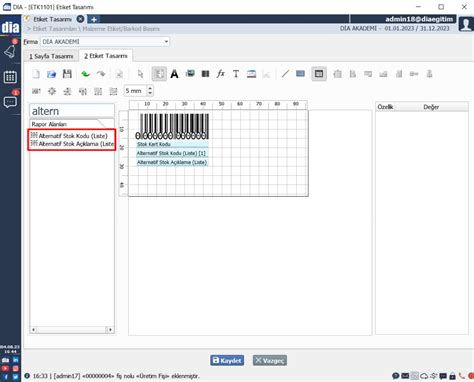This screenshot has width=474, height=382.
Task: Open the calendar icon in sidebar
Action: 10,77
